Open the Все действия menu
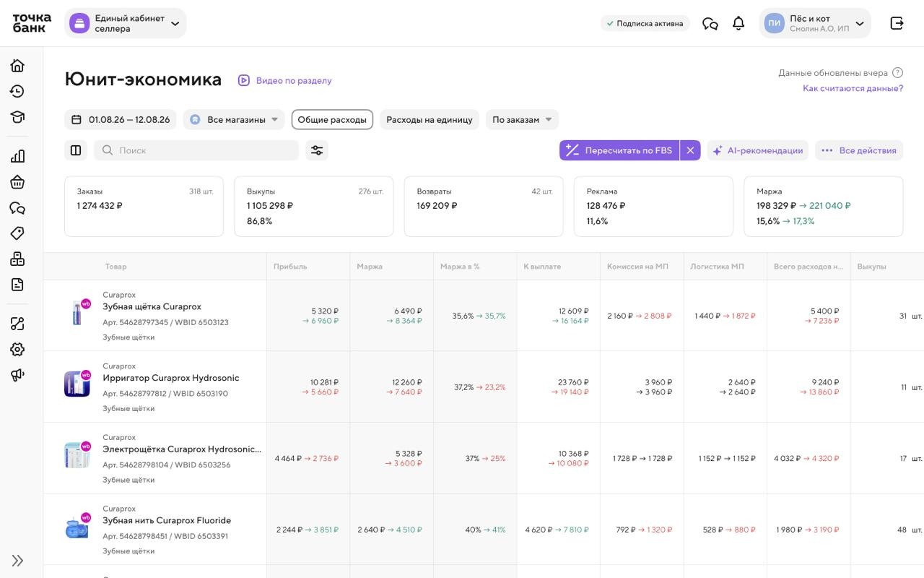The height and width of the screenshot is (578, 924). (x=859, y=150)
